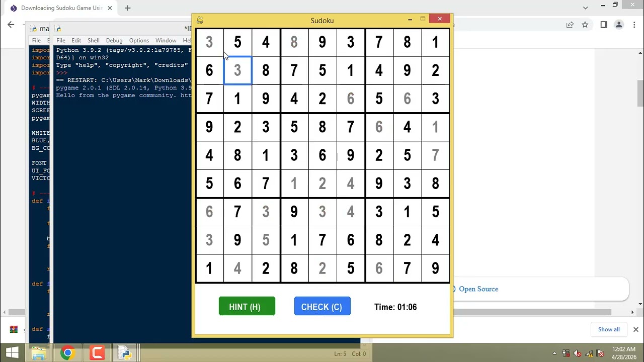This screenshot has height=362, width=644.
Task: Open Google Chrome from the taskbar
Action: click(67, 353)
